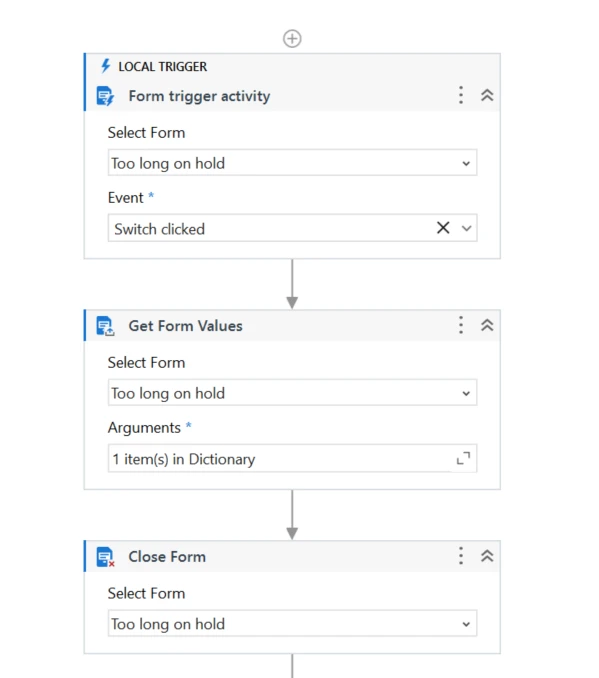Click the Close Form activity icon
The image size is (599, 678).
(105, 557)
